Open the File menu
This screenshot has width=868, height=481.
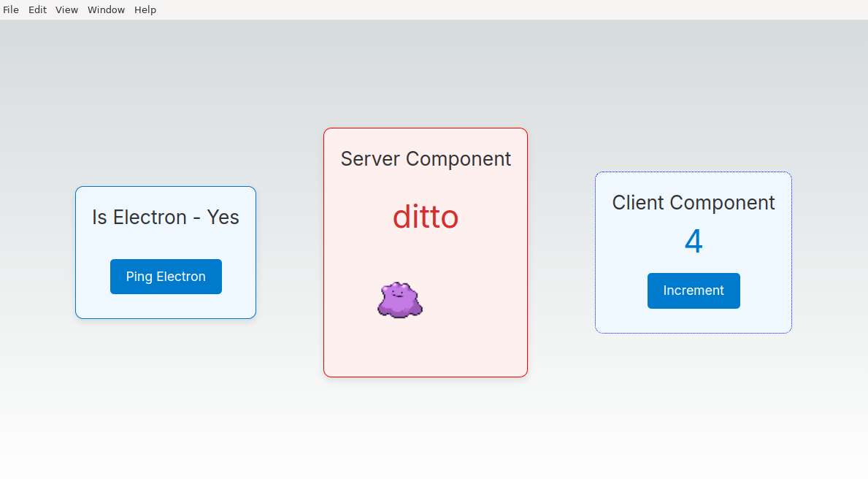coord(11,10)
